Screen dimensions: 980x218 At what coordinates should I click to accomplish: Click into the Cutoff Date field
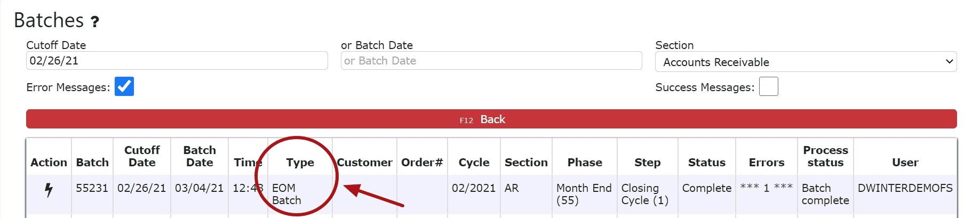coord(177,61)
